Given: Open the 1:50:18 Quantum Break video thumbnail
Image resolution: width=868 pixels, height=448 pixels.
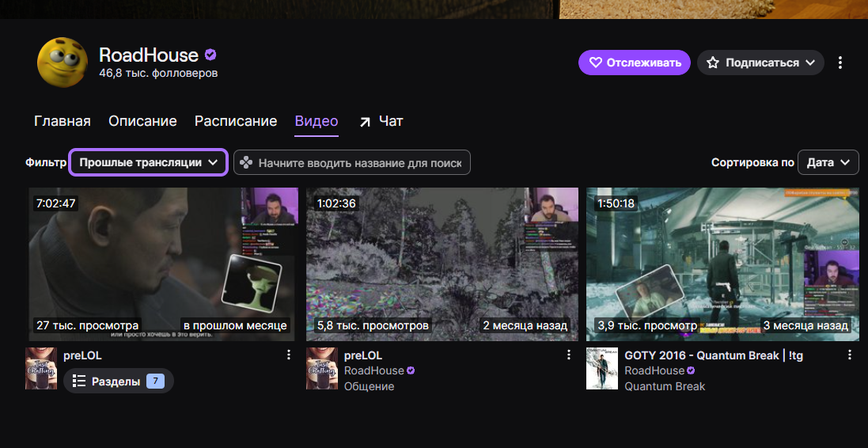Looking at the screenshot, I should point(723,264).
